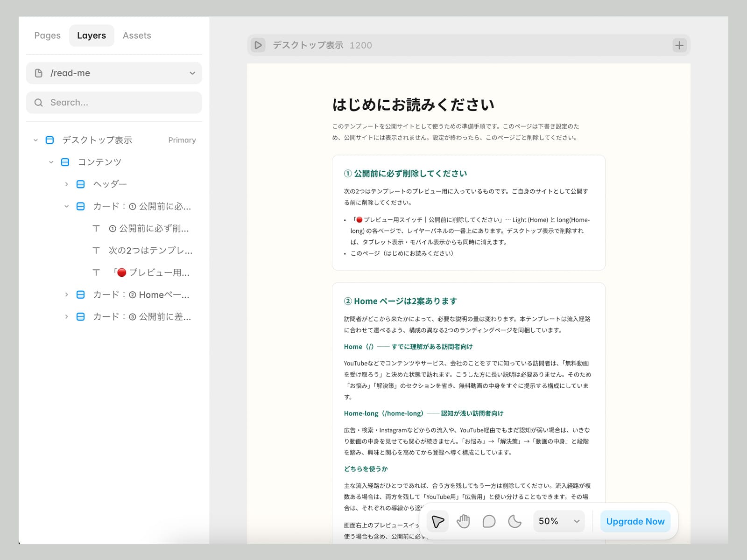Click frame icon of カード：③ layer
Viewport: 747px width, 560px height.
(80, 317)
